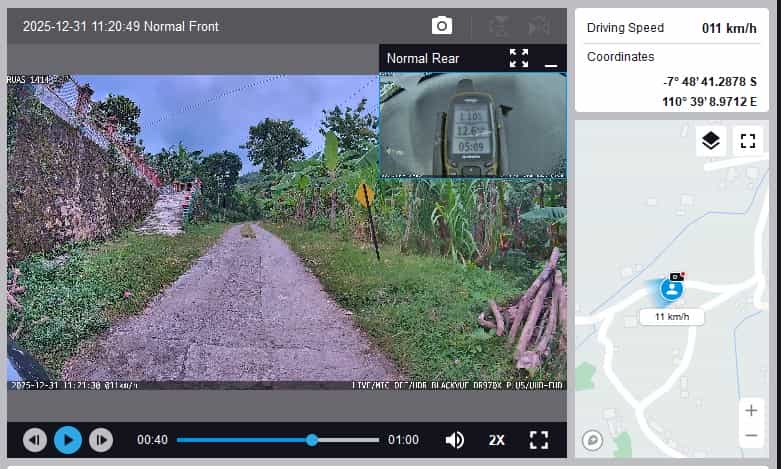Click the Normal Rear camera thumbnail
The height and width of the screenshot is (469, 784).
(x=472, y=124)
